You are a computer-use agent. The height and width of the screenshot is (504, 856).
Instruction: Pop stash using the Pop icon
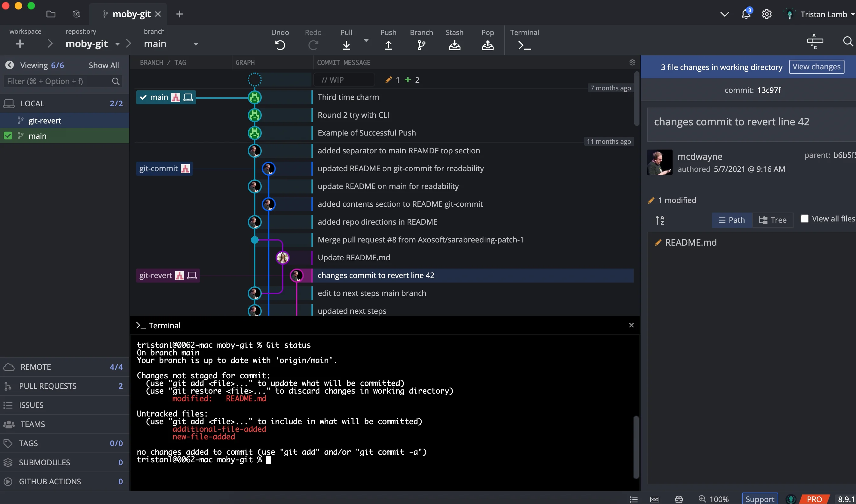click(487, 45)
